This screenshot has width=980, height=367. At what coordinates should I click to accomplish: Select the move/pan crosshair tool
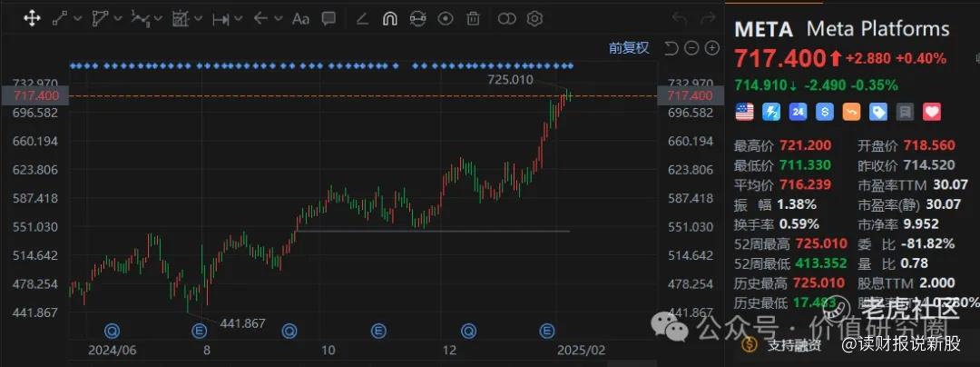coord(32,19)
